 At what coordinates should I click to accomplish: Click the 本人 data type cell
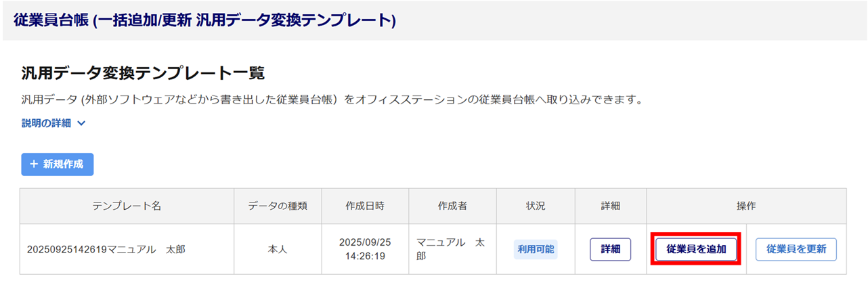[x=278, y=249]
